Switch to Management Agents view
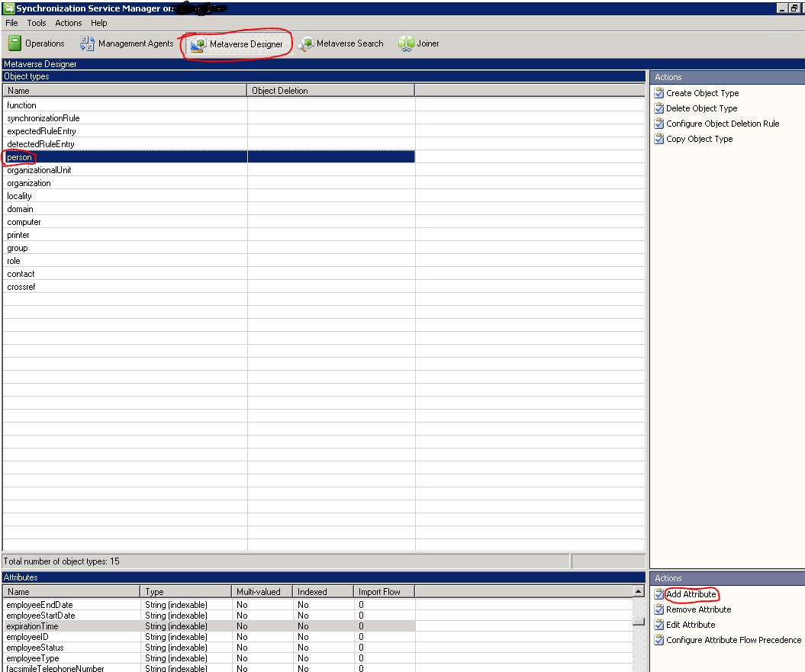Image resolution: width=805 pixels, height=672 pixels. point(127,43)
